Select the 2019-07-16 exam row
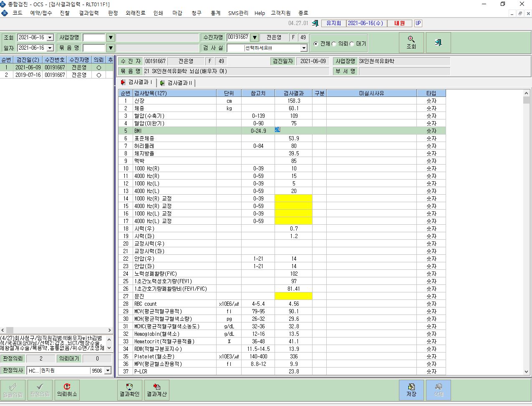This screenshot has width=532, height=406. click(x=57, y=75)
